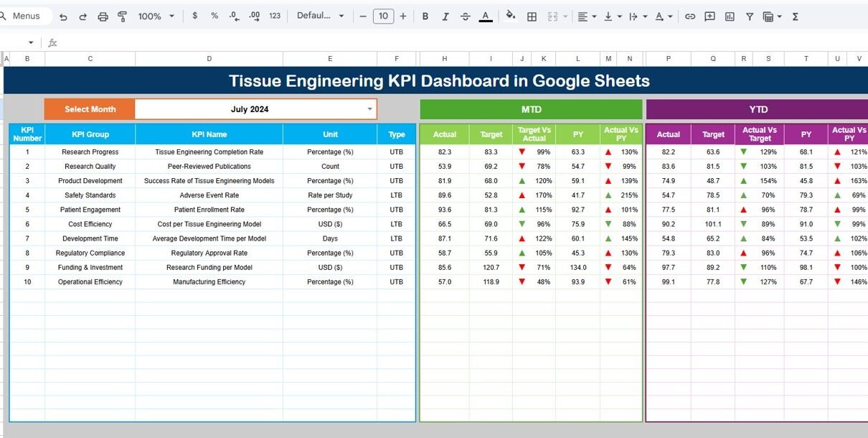
Task: Increase font size with plus button
Action: (403, 16)
